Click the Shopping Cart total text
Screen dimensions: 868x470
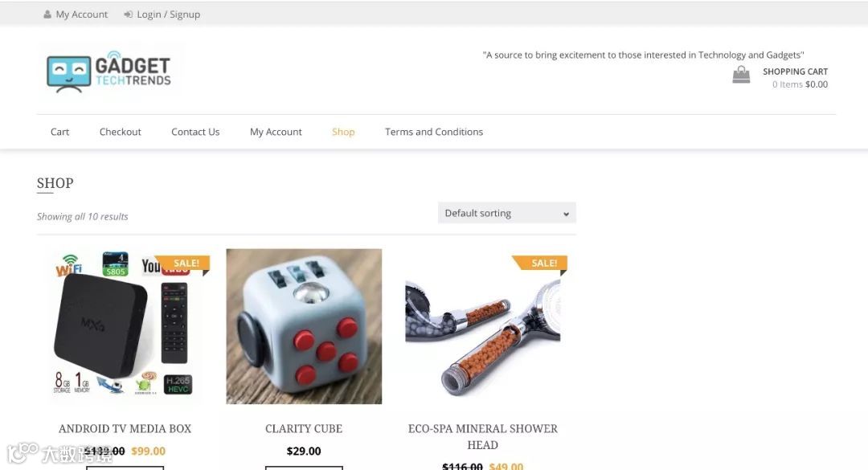point(800,84)
